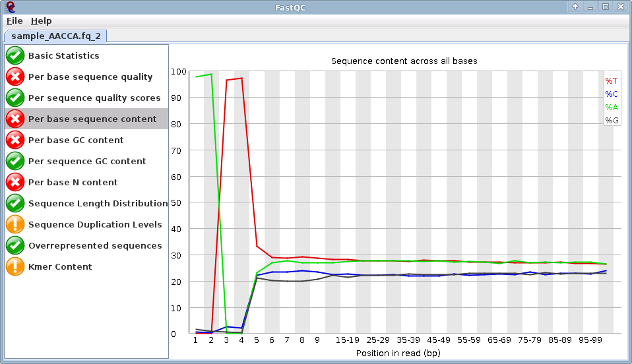
Task: Click the green check icon beside Basic Statistics
Action: point(15,55)
